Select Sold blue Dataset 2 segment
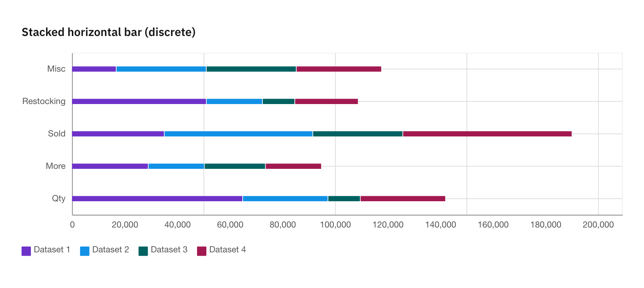 click(x=239, y=134)
